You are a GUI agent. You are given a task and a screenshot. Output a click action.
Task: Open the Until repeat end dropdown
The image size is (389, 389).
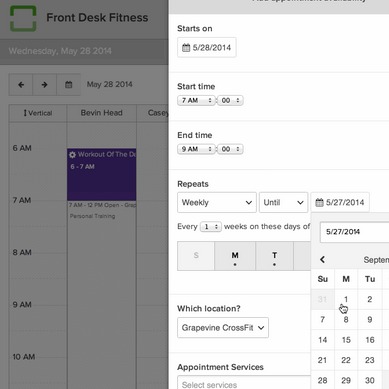[x=283, y=202]
